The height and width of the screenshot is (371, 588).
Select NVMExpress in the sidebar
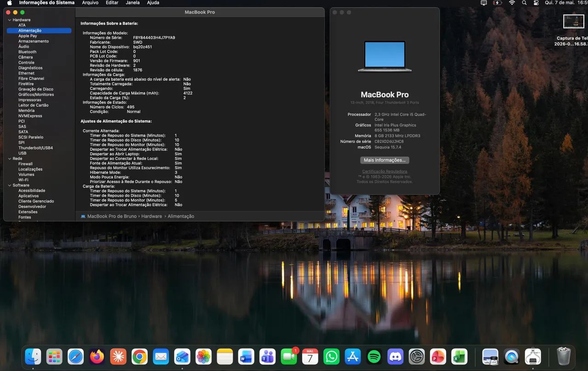pos(30,116)
